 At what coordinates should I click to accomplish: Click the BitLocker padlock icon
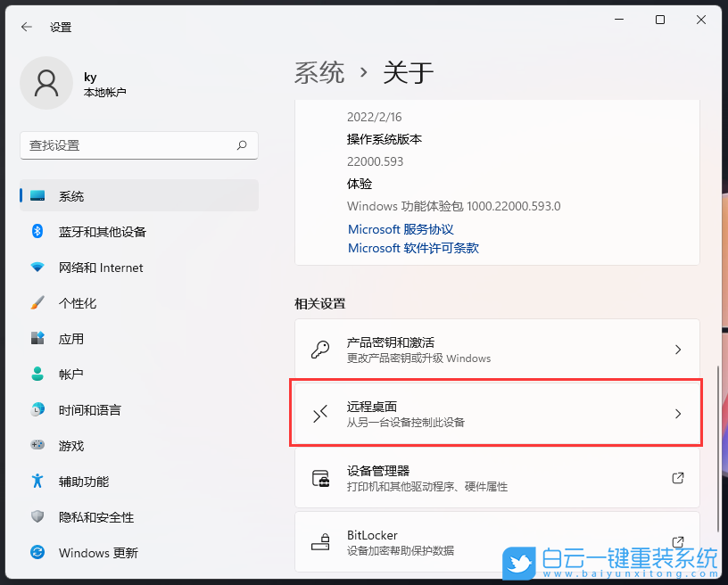tap(320, 541)
